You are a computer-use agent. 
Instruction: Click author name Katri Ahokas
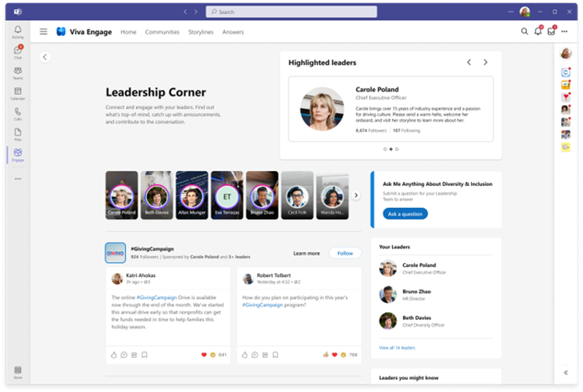pyautogui.click(x=140, y=275)
